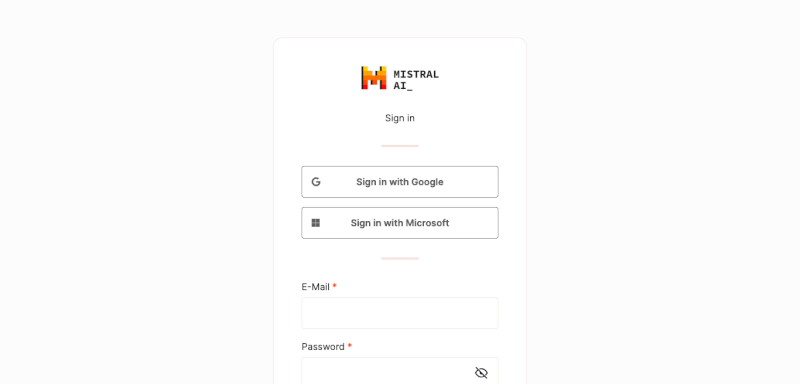Viewport: 800px width, 384px height.
Task: Click the word Microsoft in the button
Action: point(428,223)
